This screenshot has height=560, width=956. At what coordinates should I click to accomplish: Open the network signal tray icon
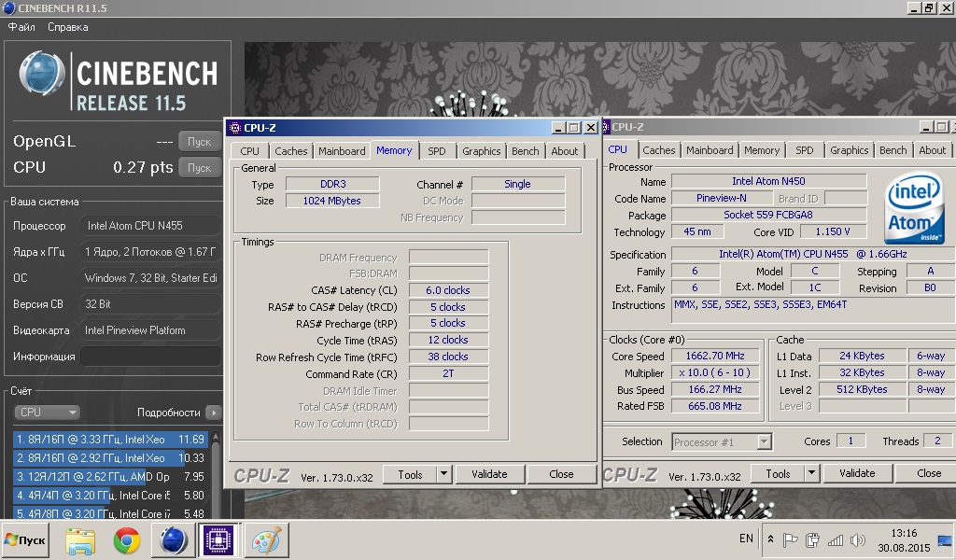click(836, 539)
